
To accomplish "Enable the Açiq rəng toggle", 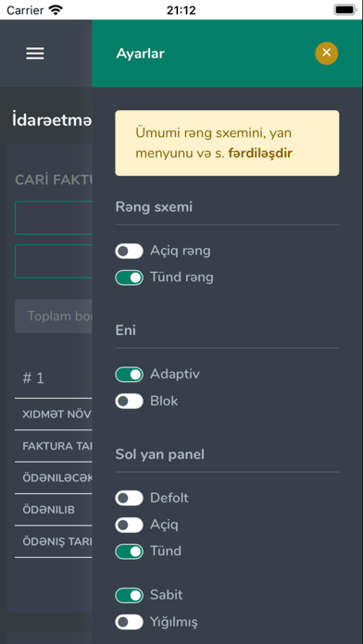I will [129, 251].
